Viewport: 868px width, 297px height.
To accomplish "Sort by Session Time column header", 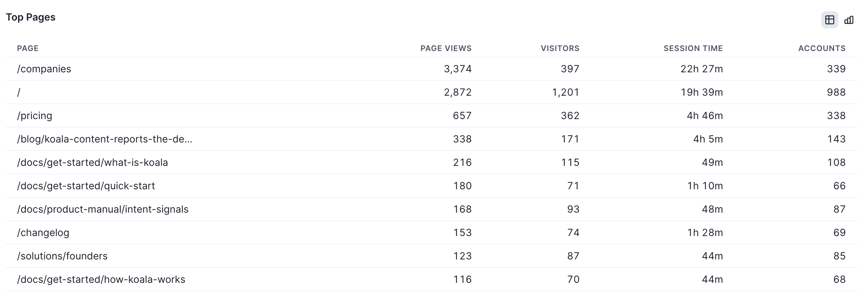I will coord(693,48).
